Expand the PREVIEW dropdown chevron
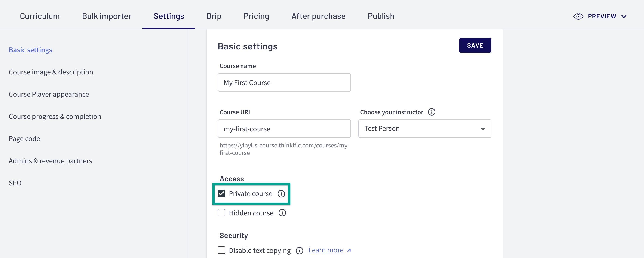 624,16
